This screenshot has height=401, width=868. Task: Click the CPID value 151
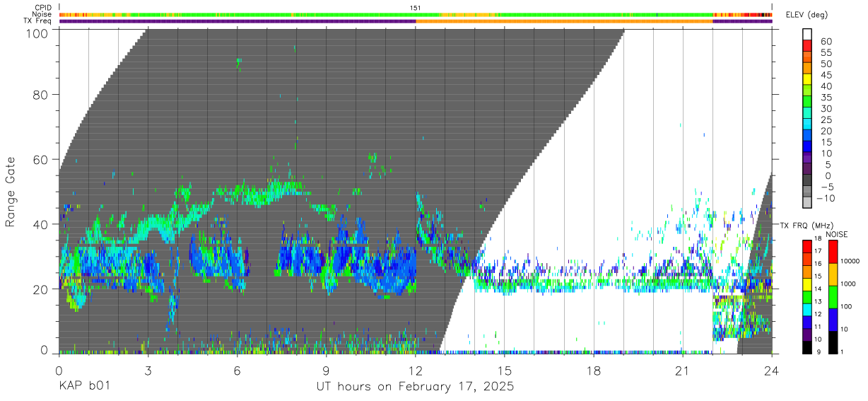coord(415,8)
